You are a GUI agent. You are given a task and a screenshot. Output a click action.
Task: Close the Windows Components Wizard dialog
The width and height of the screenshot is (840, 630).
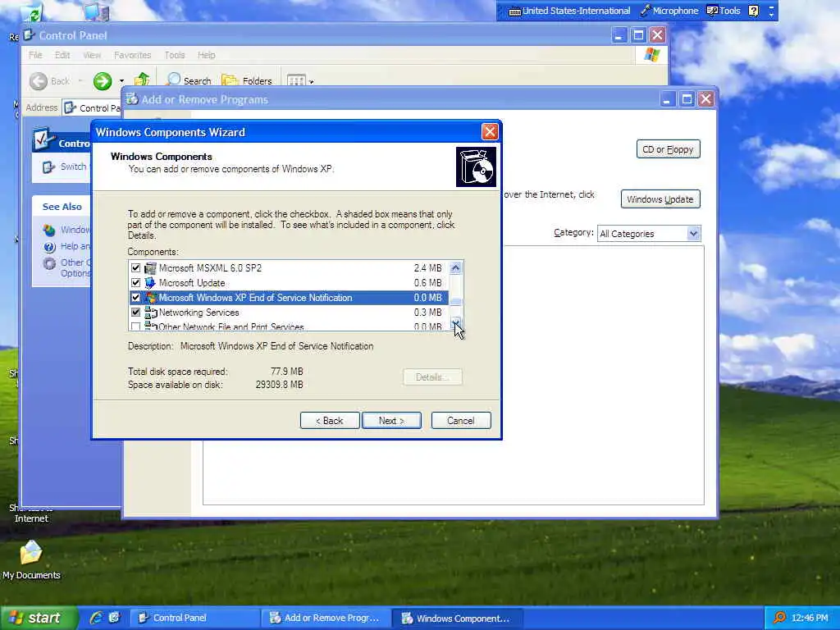pos(490,132)
